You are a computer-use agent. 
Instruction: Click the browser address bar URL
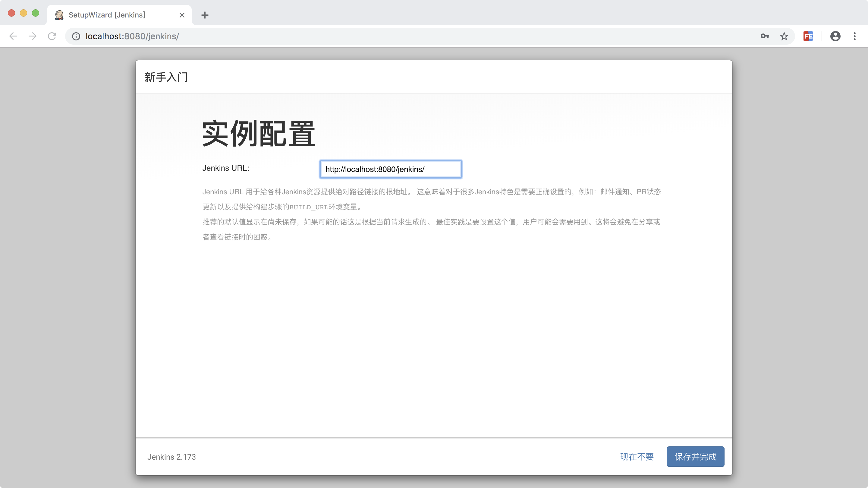pos(132,36)
